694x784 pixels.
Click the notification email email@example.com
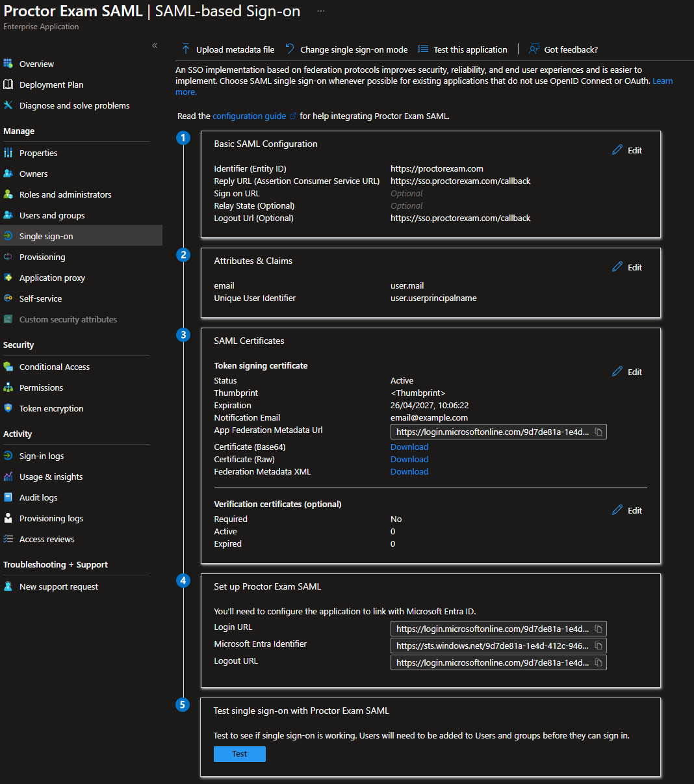[429, 418]
